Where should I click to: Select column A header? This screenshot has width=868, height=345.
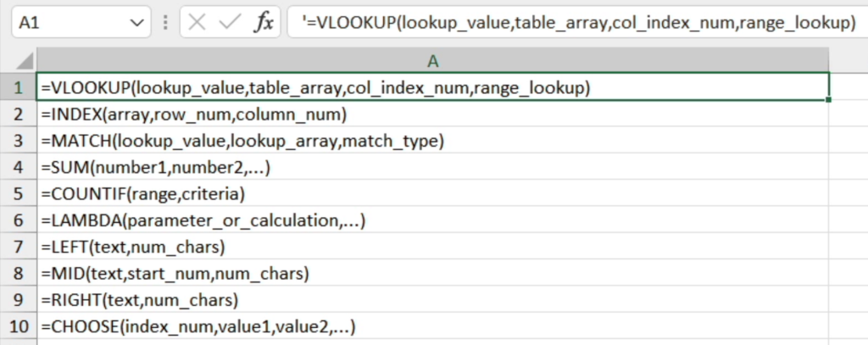432,61
